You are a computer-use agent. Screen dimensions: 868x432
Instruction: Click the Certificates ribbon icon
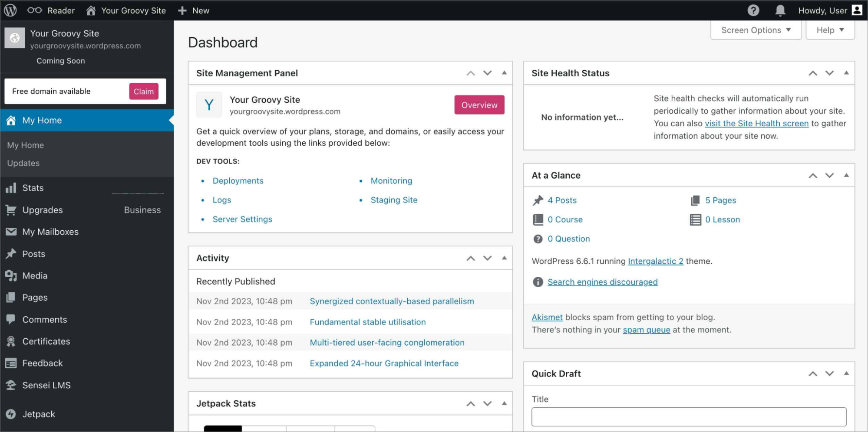point(11,341)
